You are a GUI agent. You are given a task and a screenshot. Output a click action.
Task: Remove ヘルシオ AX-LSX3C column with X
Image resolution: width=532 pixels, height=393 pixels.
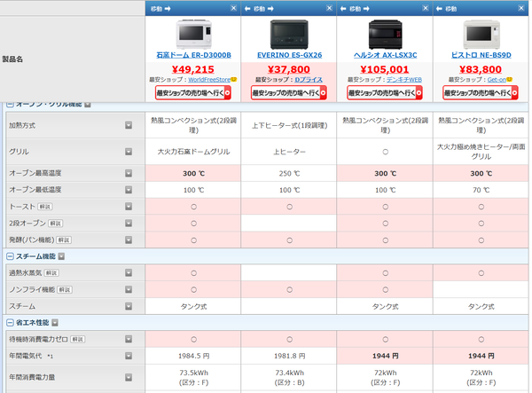425,8
